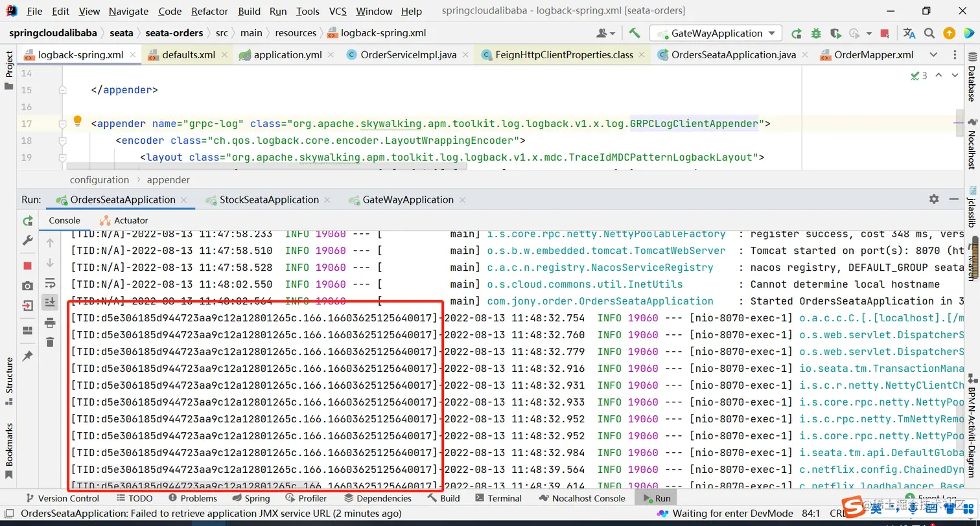Click the resources breadcrumb folder

[296, 33]
